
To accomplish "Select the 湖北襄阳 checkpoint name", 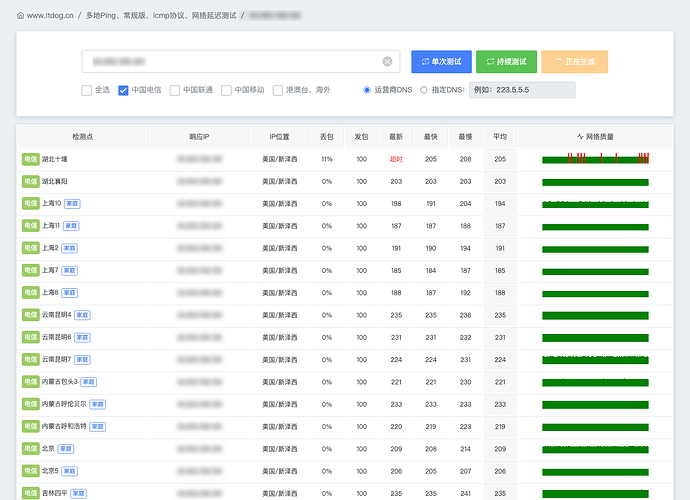I will click(x=55, y=181).
